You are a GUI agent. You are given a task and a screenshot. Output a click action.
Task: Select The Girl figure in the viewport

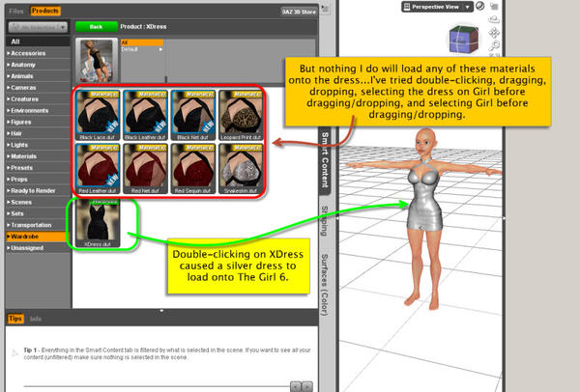click(x=424, y=218)
